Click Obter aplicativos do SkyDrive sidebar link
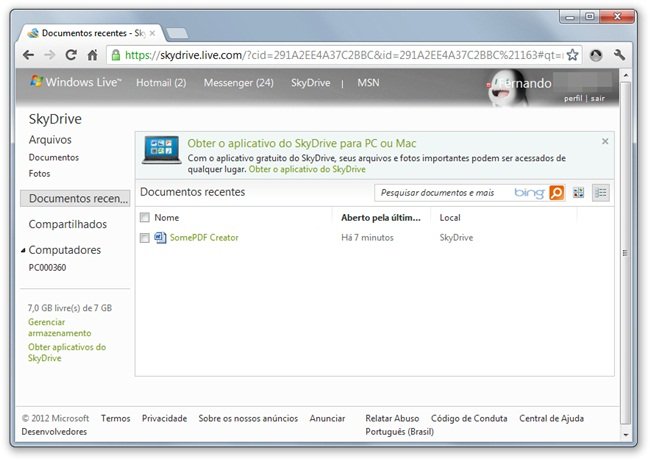Image resolution: width=650 pixels, height=461 pixels. point(67,352)
